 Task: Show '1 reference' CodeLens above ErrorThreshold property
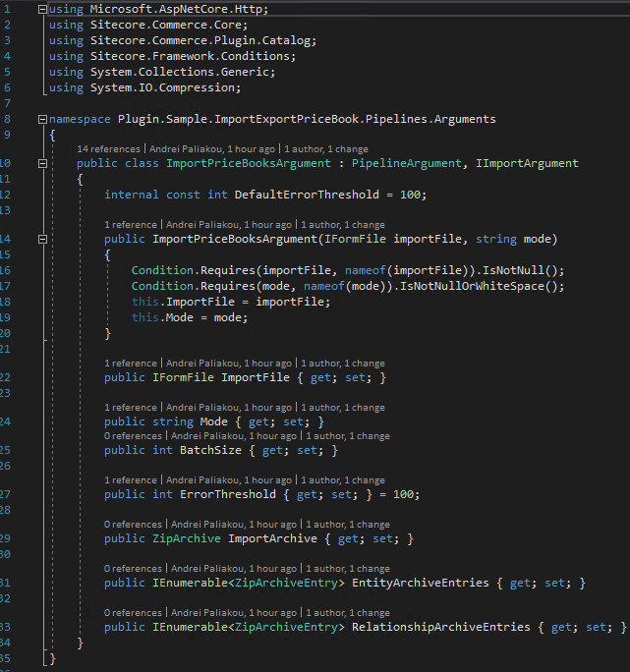coord(131,480)
